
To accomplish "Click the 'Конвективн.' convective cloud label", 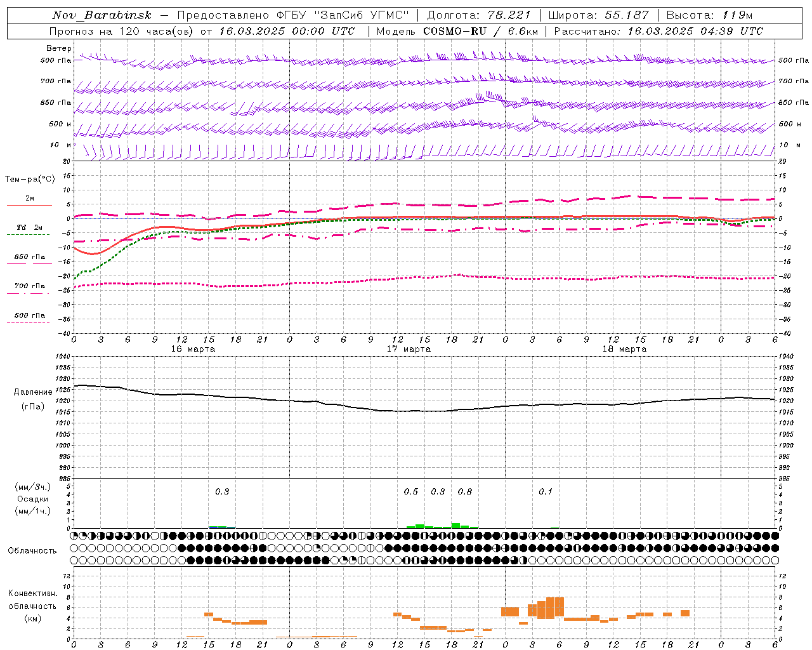I will (33, 594).
